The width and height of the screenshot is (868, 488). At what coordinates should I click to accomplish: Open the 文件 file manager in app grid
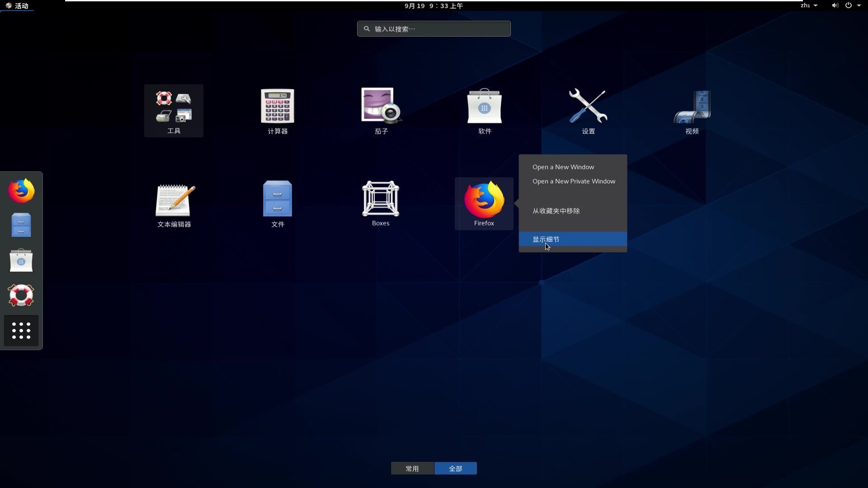tap(278, 204)
